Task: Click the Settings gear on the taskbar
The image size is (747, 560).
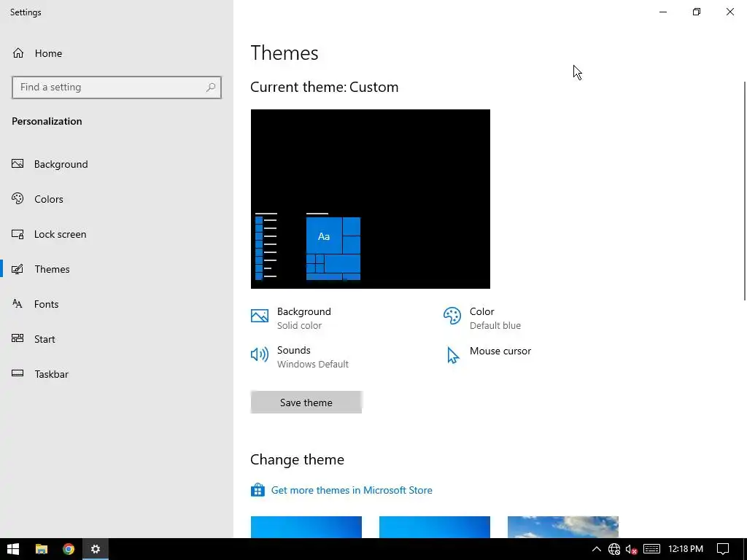Action: click(x=96, y=549)
